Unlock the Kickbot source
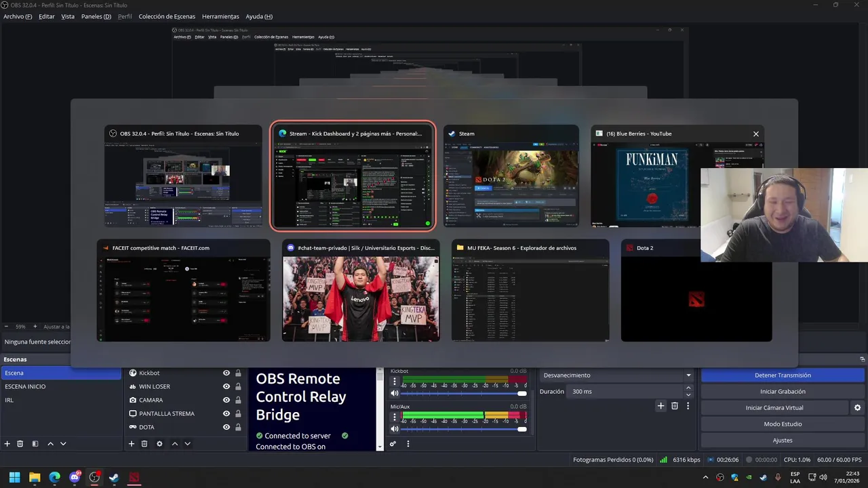 (238, 373)
